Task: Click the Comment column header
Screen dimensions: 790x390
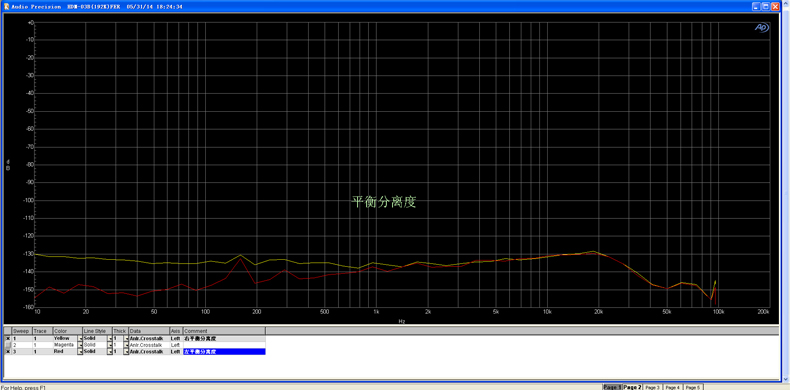Action: pyautogui.click(x=224, y=331)
